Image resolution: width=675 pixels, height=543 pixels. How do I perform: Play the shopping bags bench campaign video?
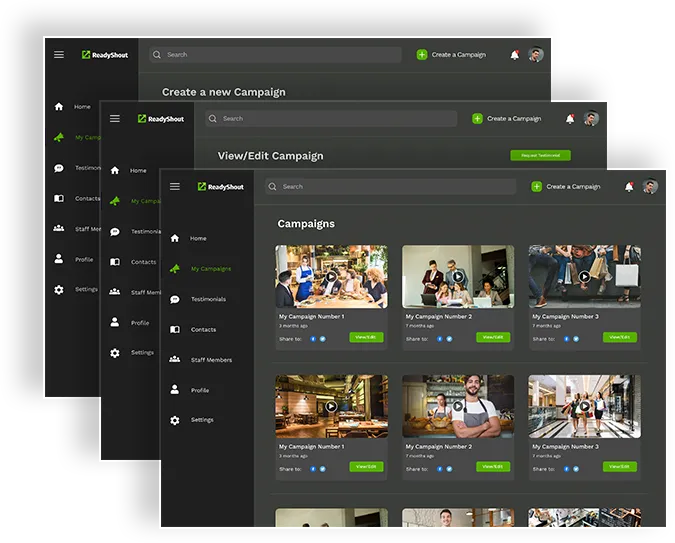point(585,276)
